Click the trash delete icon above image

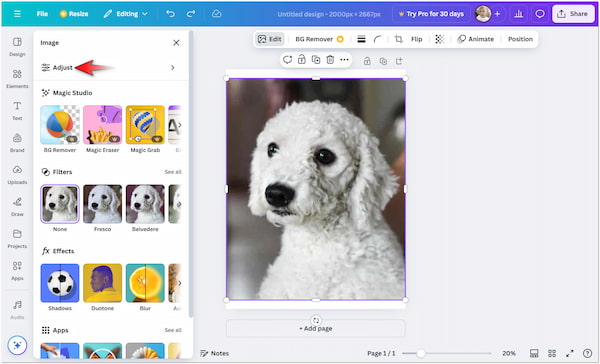pyautogui.click(x=330, y=60)
